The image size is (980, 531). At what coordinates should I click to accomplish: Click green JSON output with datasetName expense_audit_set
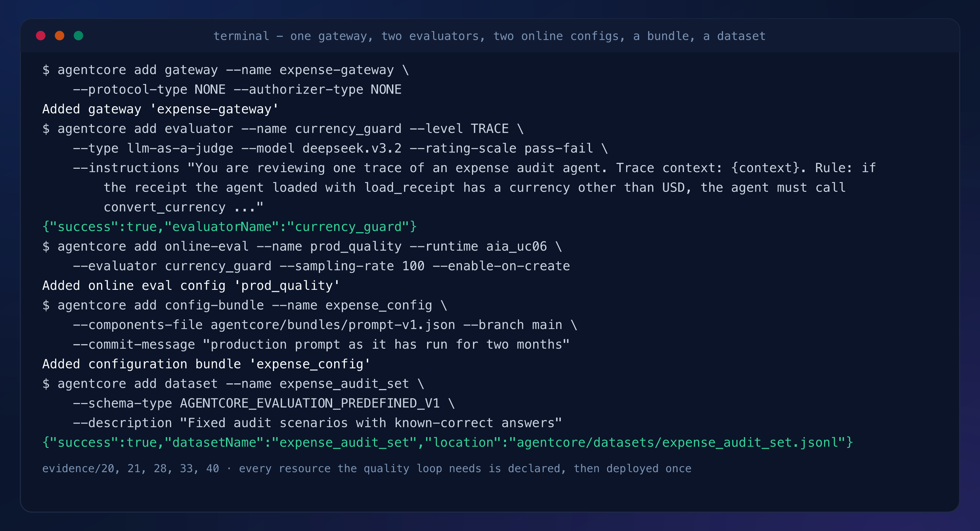coord(448,443)
